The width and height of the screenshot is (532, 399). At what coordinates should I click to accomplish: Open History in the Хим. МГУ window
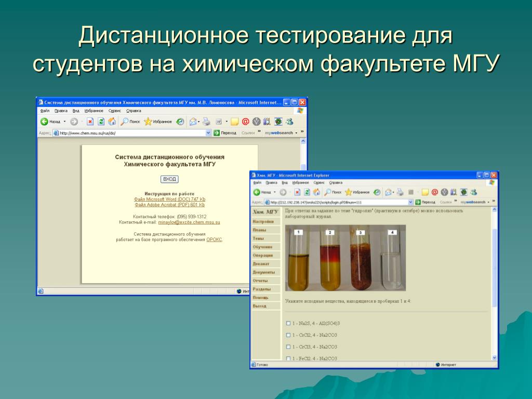click(377, 192)
